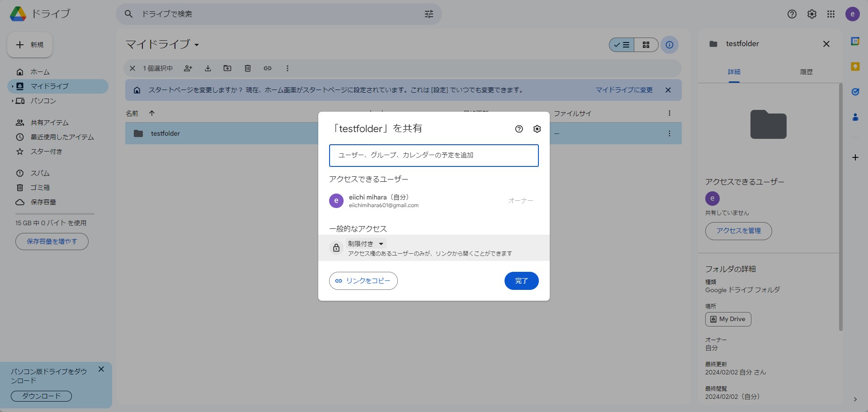Open ホーム in the sidebar
Image resolution: width=868 pixels, height=412 pixels.
(x=58, y=72)
